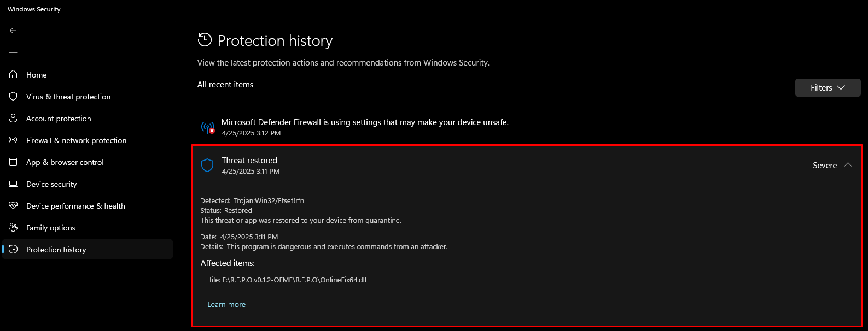Click the Family options people icon
Screen dimensions: 868x331
13,227
